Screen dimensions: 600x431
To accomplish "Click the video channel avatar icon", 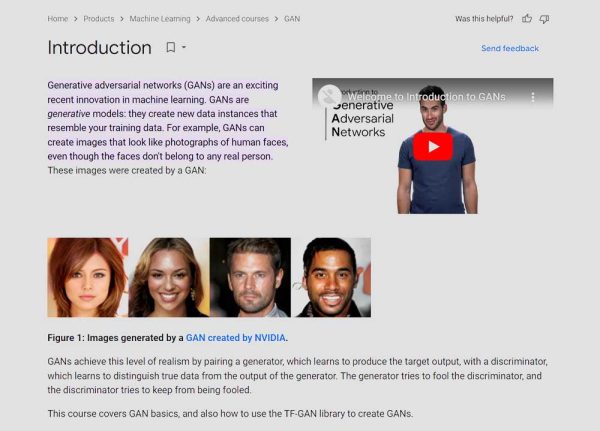I will (329, 96).
